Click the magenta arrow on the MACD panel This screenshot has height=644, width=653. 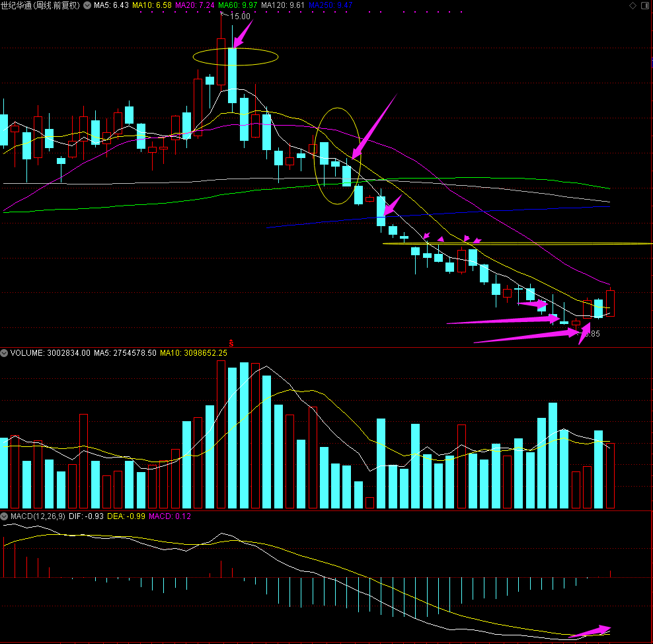click(x=590, y=631)
